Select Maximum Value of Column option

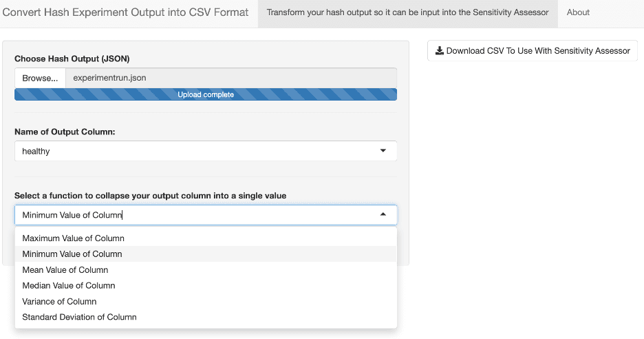coord(74,238)
